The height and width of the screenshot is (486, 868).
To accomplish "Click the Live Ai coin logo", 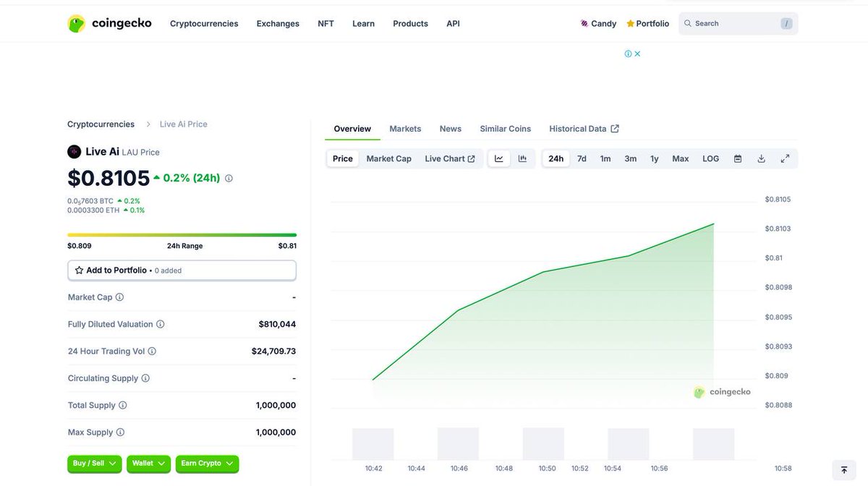I will click(74, 151).
